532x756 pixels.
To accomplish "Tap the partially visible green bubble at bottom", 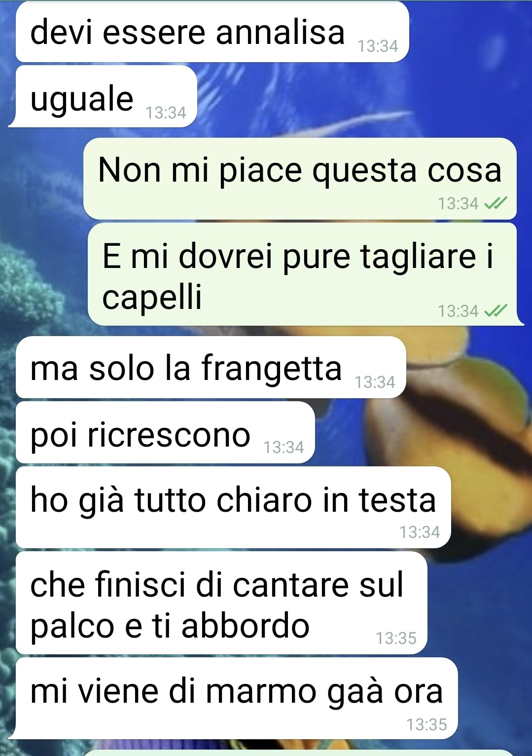I will (301, 753).
